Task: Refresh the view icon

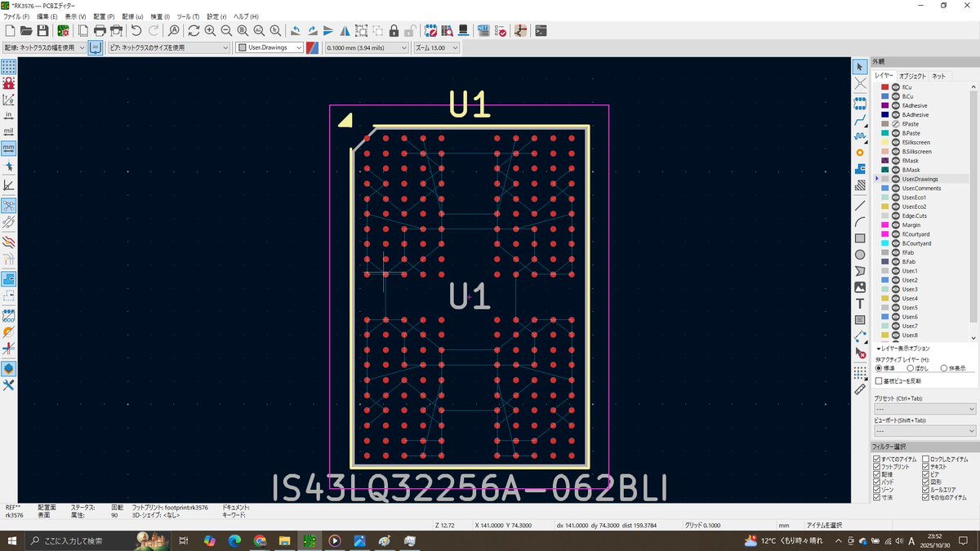Action: (194, 30)
